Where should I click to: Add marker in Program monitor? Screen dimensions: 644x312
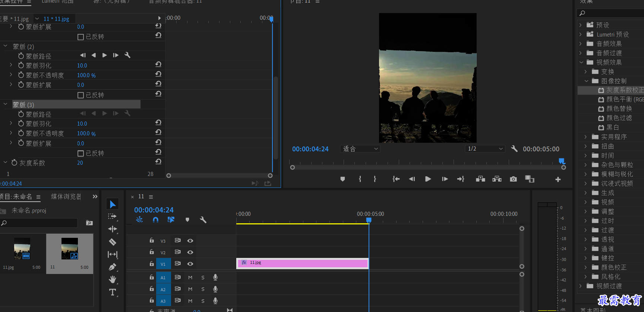click(x=342, y=179)
